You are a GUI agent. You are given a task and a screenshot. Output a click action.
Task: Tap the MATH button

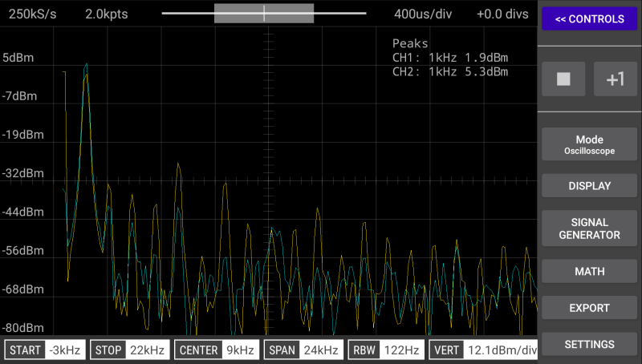click(589, 272)
